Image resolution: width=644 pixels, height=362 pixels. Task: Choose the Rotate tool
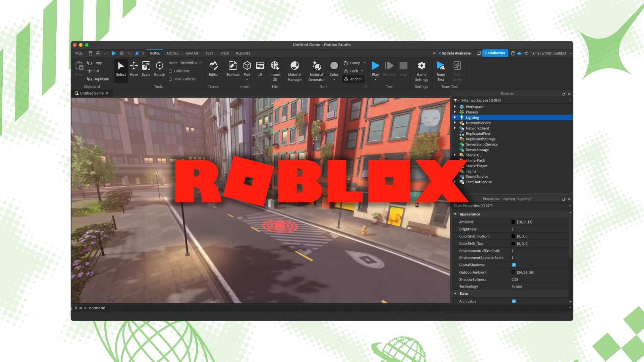pyautogui.click(x=159, y=68)
